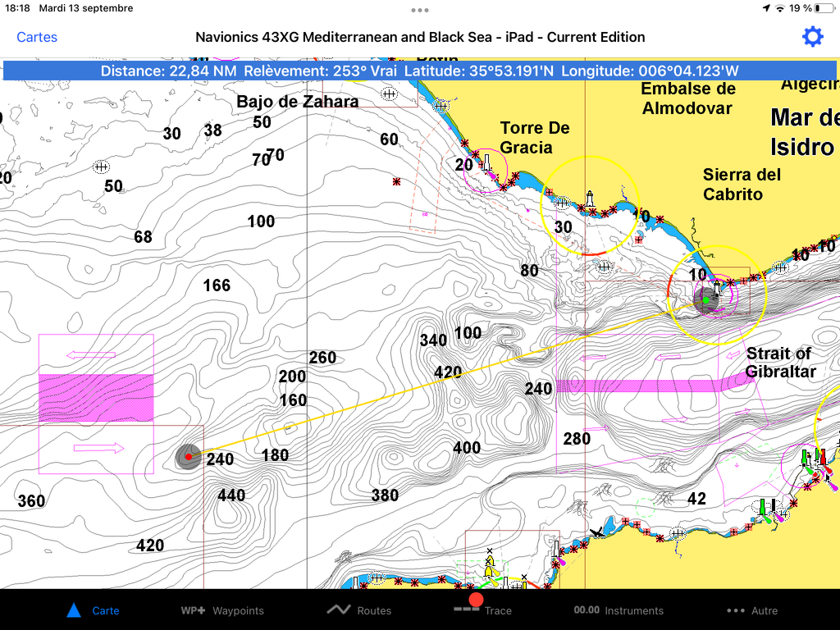This screenshot has height=630, width=840.
Task: Tap the 'Torre De Gracia' label
Action: [x=534, y=138]
